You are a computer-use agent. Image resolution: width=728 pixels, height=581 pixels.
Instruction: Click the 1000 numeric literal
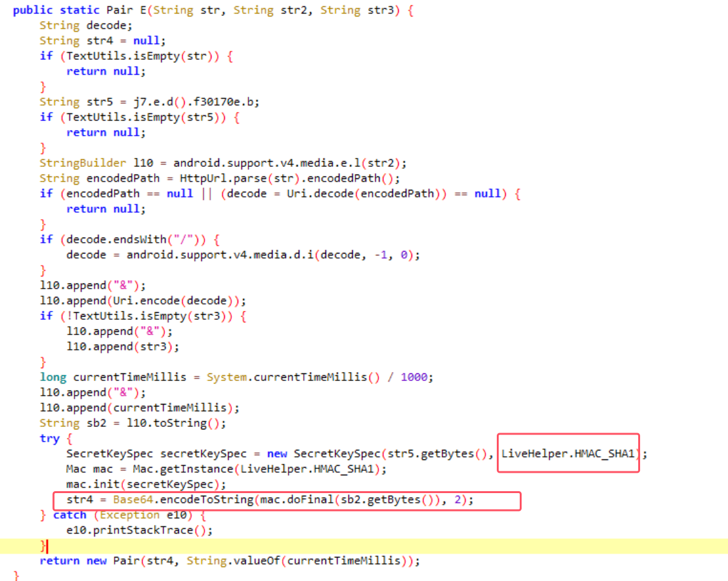pos(417,377)
